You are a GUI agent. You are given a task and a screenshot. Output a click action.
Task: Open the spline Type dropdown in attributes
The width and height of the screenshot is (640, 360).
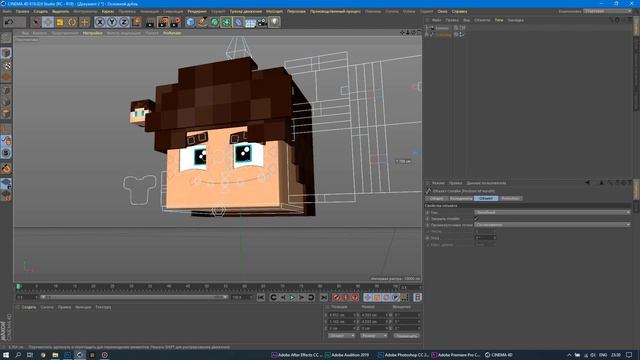pyautogui.click(x=552, y=212)
